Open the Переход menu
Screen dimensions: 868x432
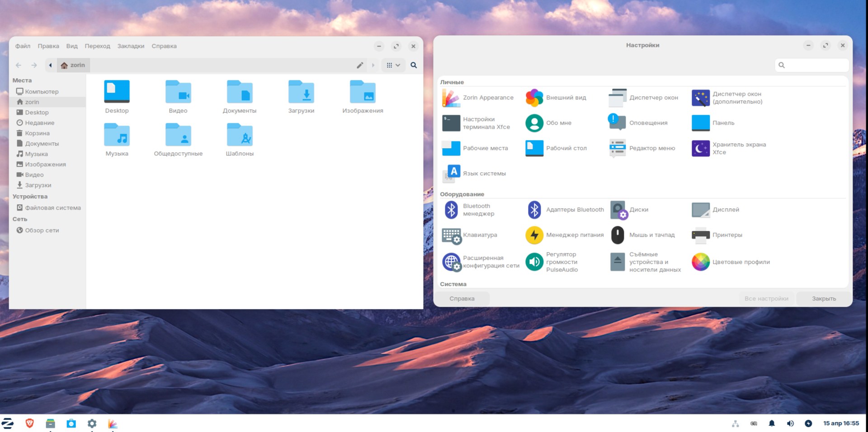[x=98, y=46]
